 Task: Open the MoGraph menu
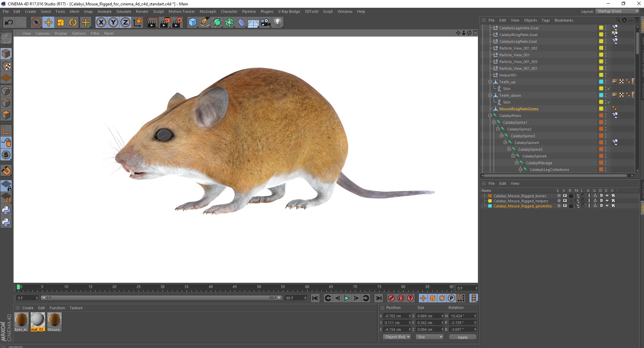(x=208, y=11)
